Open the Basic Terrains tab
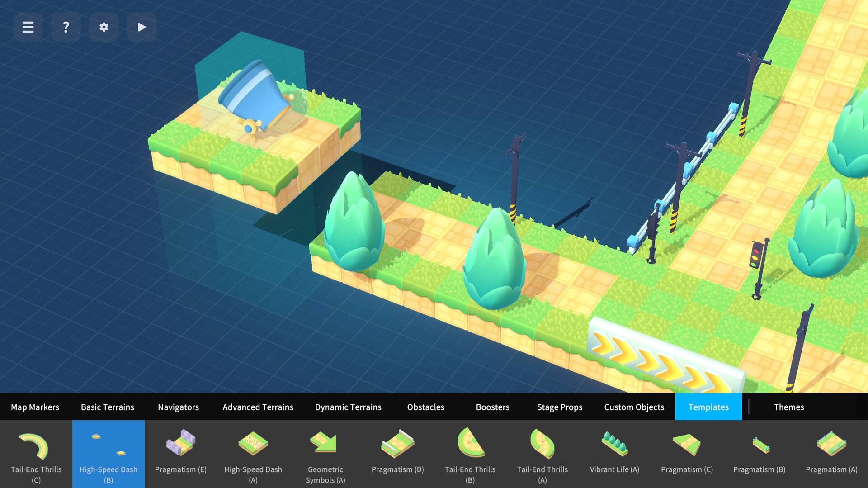The height and width of the screenshot is (488, 868). pyautogui.click(x=108, y=407)
